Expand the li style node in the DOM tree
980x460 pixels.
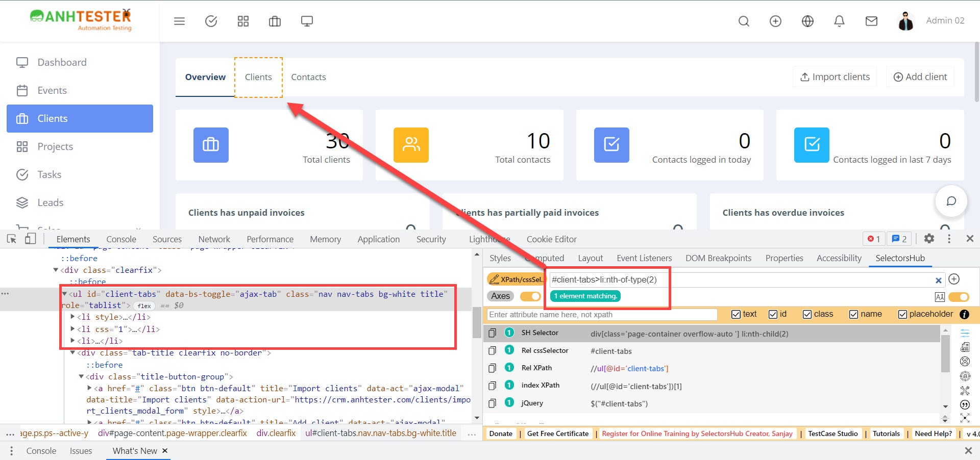coord(73,317)
